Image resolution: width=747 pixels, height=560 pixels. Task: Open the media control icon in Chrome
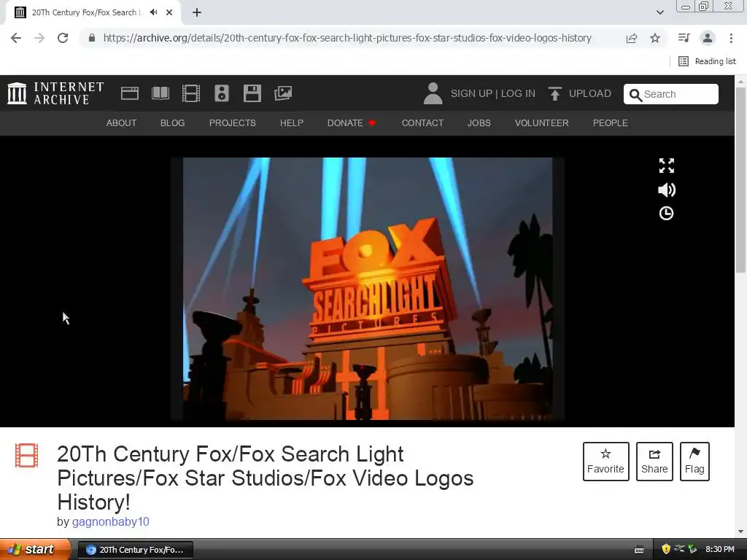click(684, 38)
